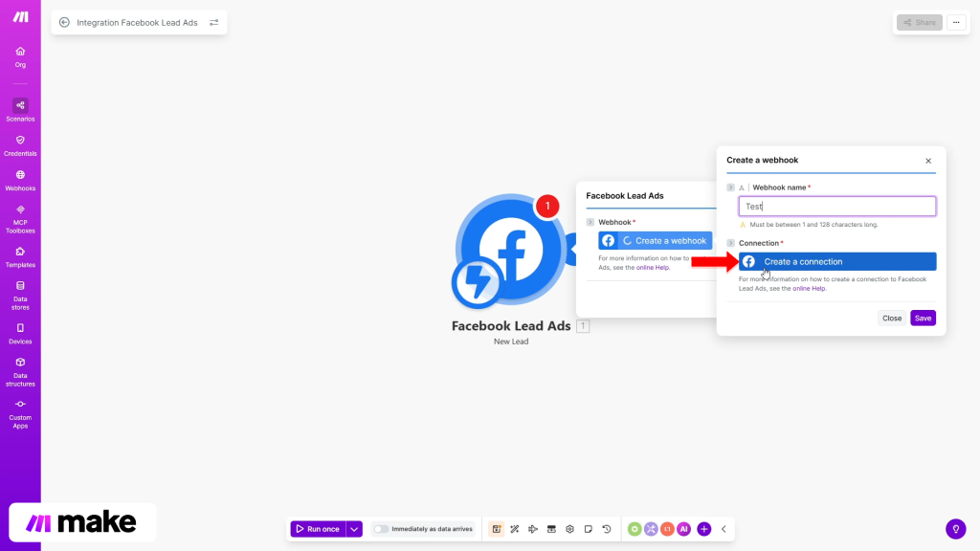The image size is (980, 551).
Task: Click the Share button
Action: (x=920, y=23)
